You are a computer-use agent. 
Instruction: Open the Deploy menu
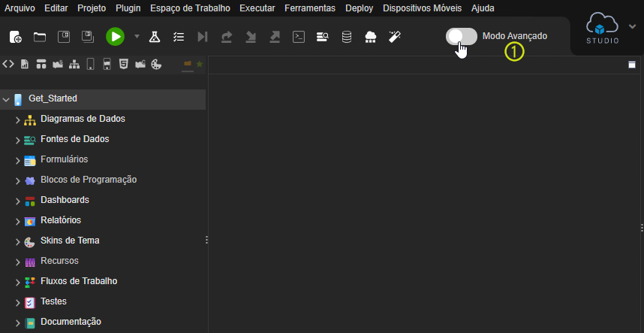[x=360, y=8]
